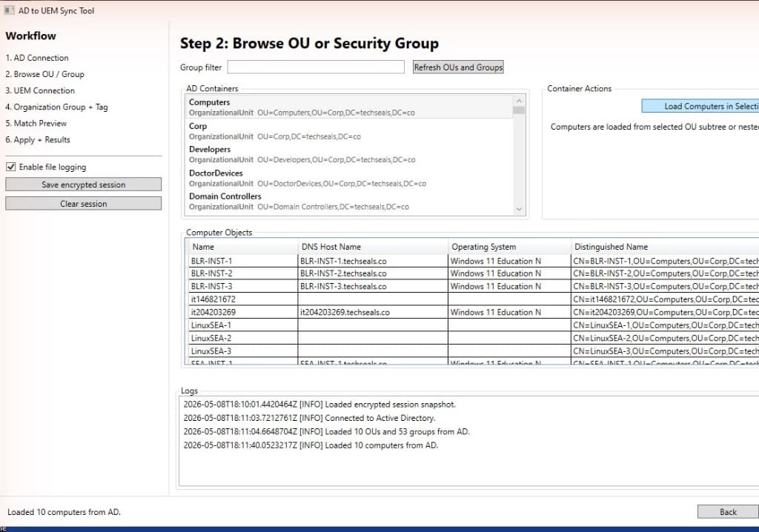The height and width of the screenshot is (532, 759).
Task: Click the distinguished name CN=BLR-INST-2
Action: (665, 273)
